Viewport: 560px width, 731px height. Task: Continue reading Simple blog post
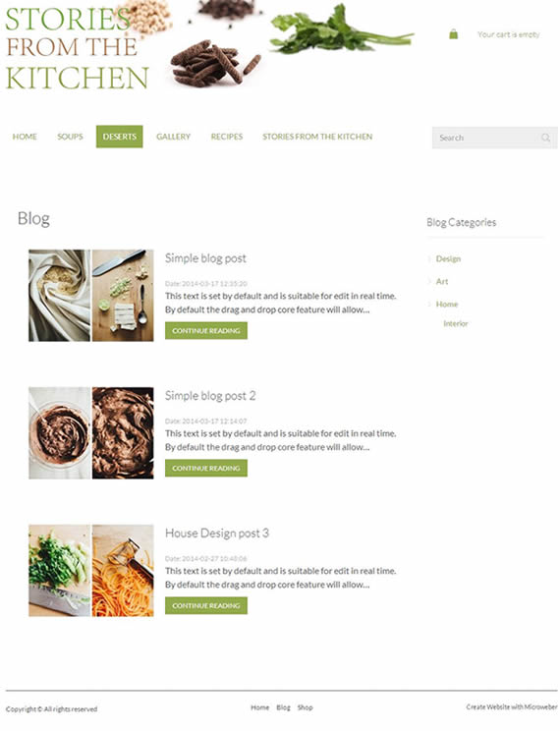[x=206, y=330]
